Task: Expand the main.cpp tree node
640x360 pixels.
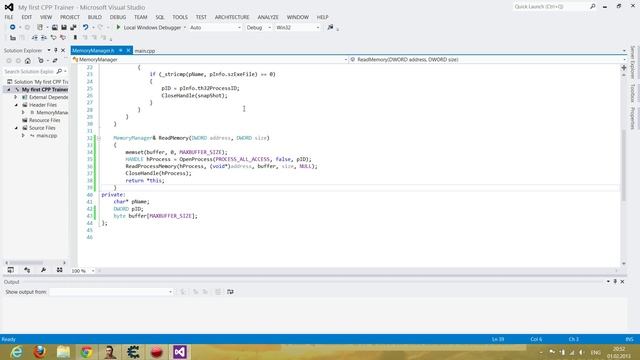Action: click(x=23, y=136)
